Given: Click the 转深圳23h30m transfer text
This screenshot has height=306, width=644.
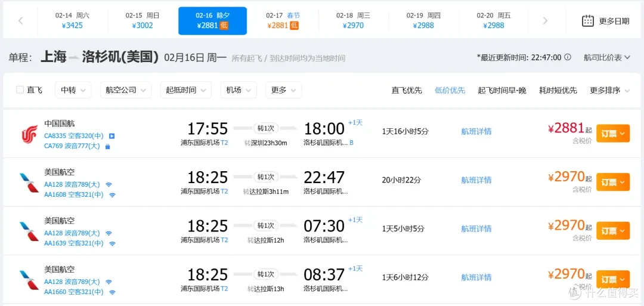Looking at the screenshot, I should click(x=266, y=143).
